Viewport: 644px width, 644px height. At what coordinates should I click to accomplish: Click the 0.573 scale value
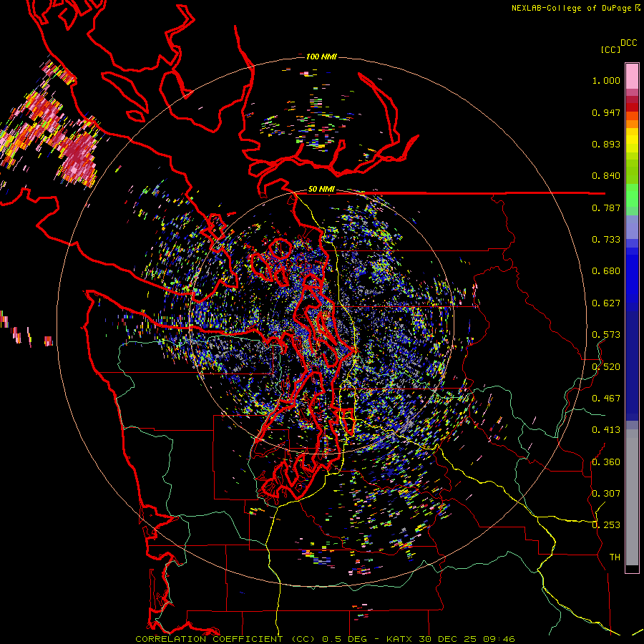(x=606, y=335)
